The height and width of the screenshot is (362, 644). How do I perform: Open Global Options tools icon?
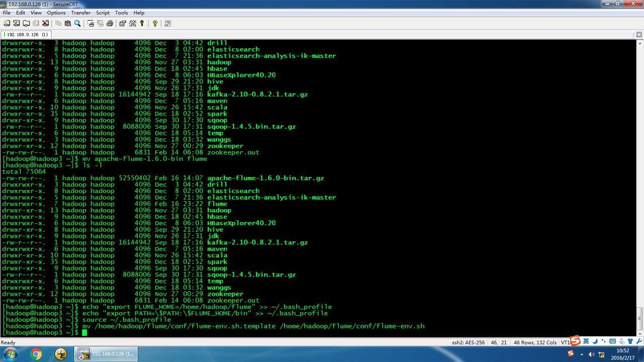pyautogui.click(x=132, y=23)
